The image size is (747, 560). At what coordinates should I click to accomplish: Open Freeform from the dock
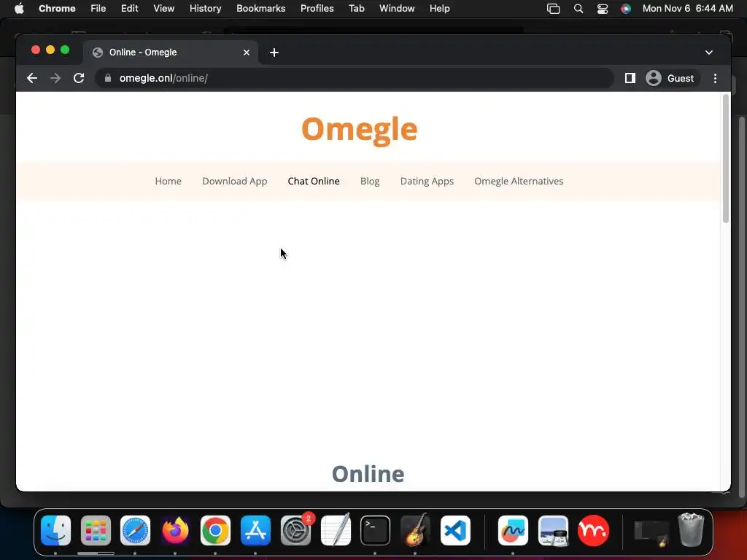pos(513,531)
